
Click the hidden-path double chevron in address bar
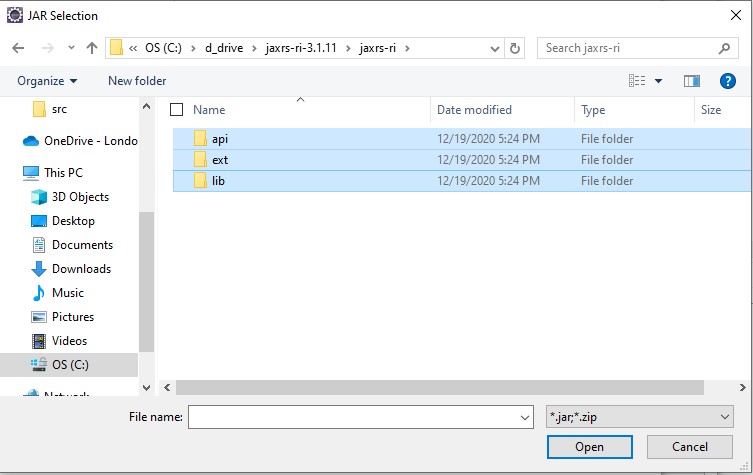coord(133,49)
